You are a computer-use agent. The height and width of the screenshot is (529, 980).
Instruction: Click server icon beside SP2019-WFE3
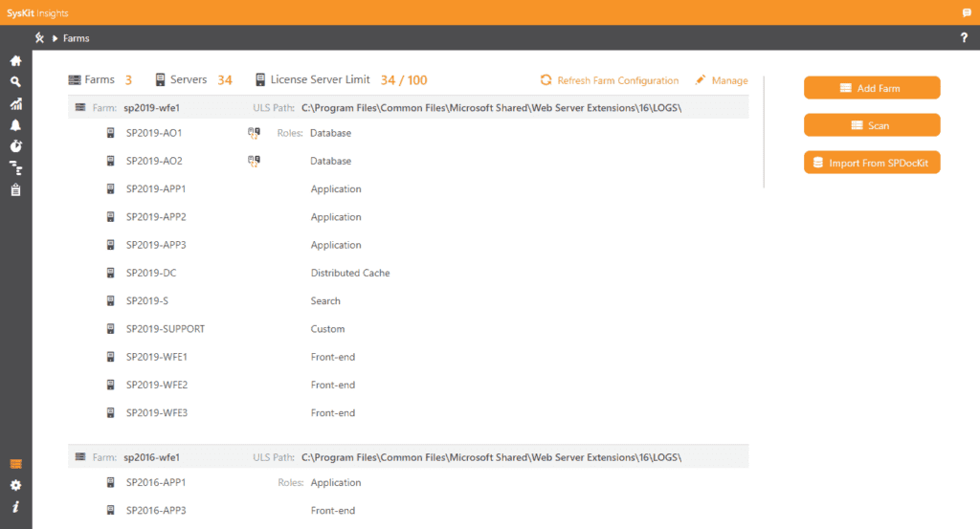tap(111, 413)
